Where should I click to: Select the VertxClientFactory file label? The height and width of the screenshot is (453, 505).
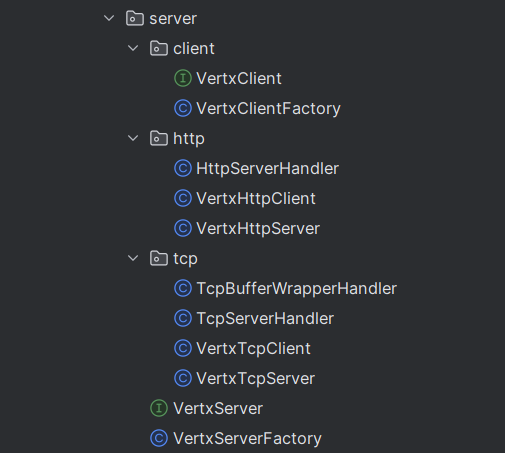268,109
